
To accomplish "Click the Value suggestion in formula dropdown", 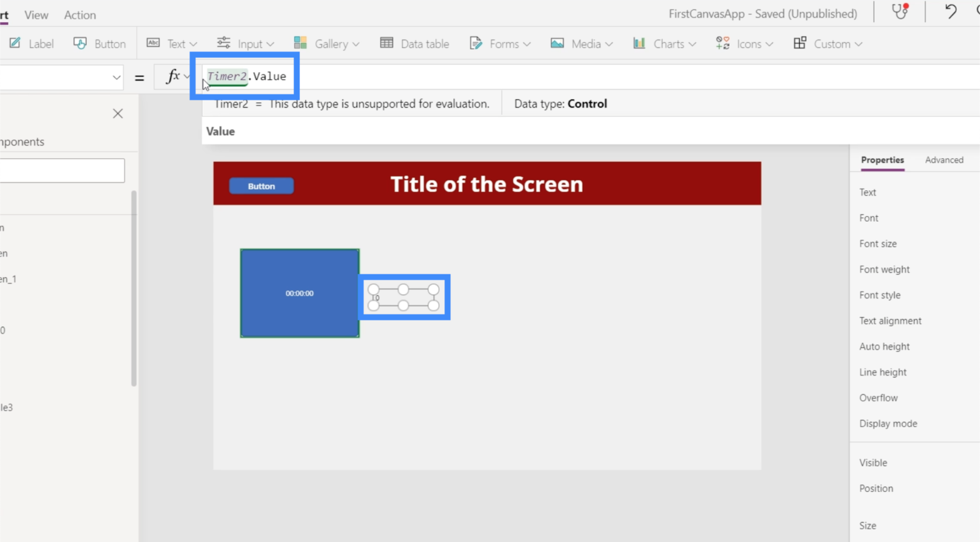I will point(220,131).
